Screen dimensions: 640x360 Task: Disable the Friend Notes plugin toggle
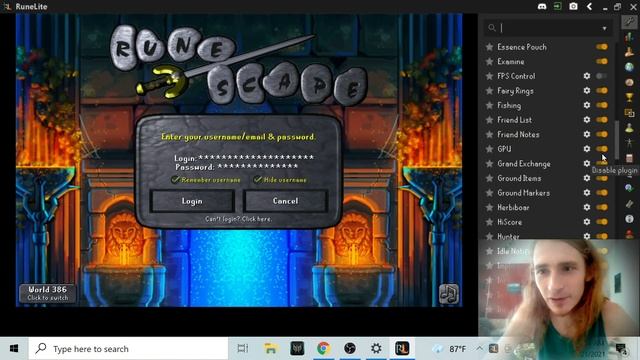(602, 134)
